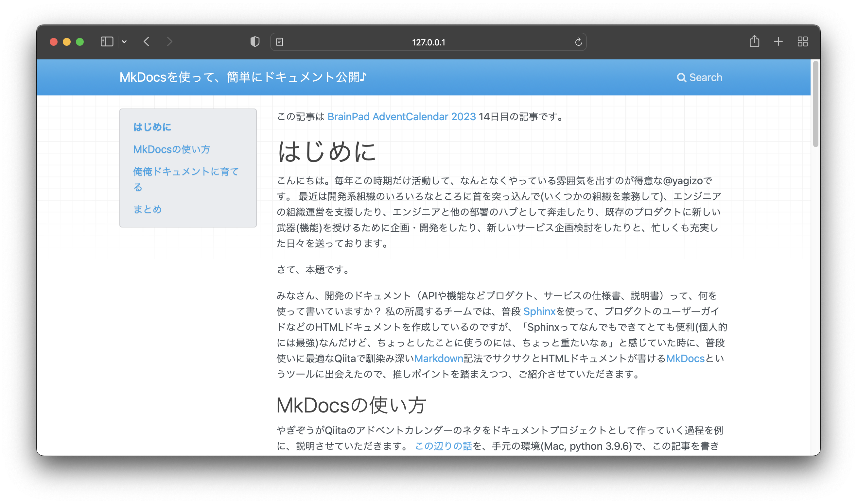Follow the Sphinx hyperlink
Image resolution: width=857 pixels, height=504 pixels.
click(539, 311)
